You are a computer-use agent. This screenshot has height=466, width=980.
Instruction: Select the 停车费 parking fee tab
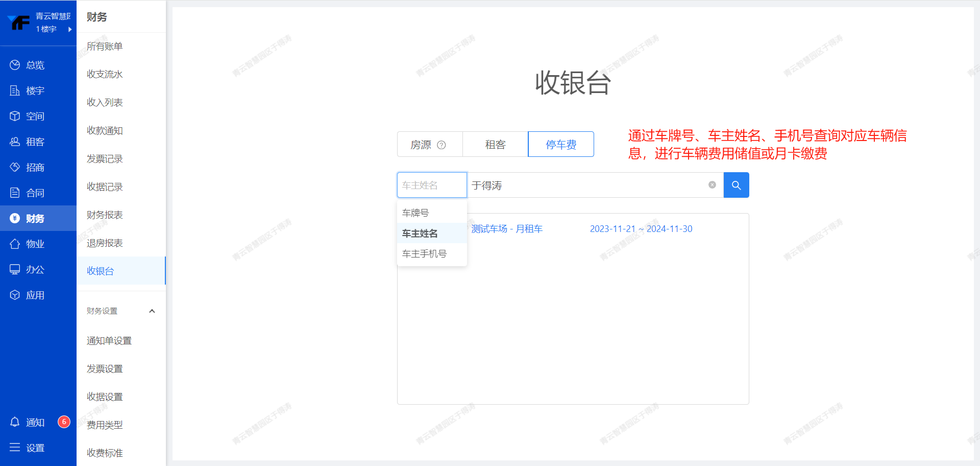560,145
